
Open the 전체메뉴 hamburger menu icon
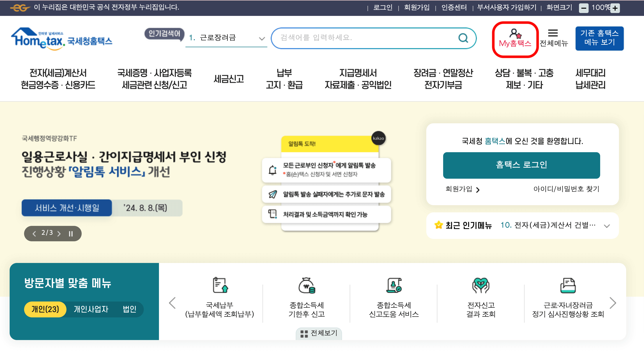553,33
